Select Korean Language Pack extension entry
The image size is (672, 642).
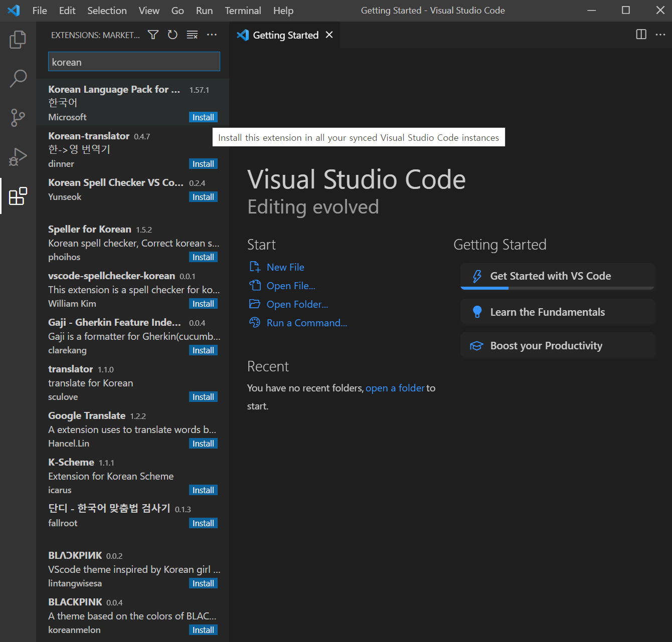[133, 102]
